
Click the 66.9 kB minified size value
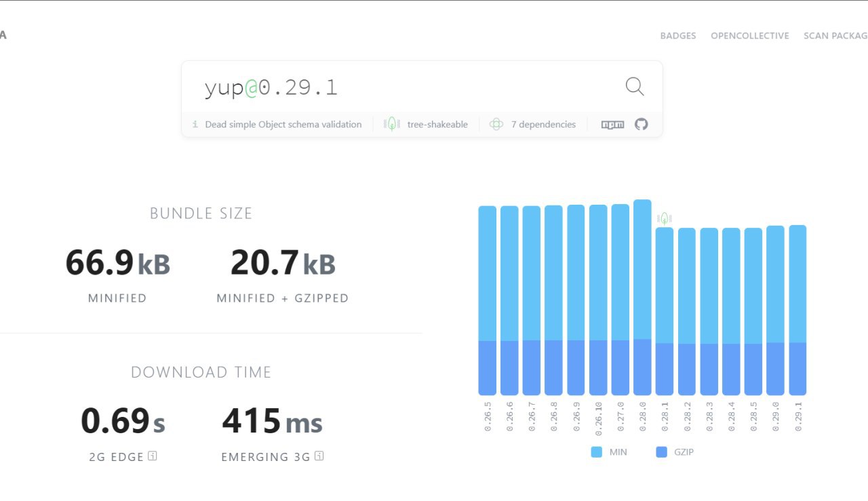(x=117, y=263)
